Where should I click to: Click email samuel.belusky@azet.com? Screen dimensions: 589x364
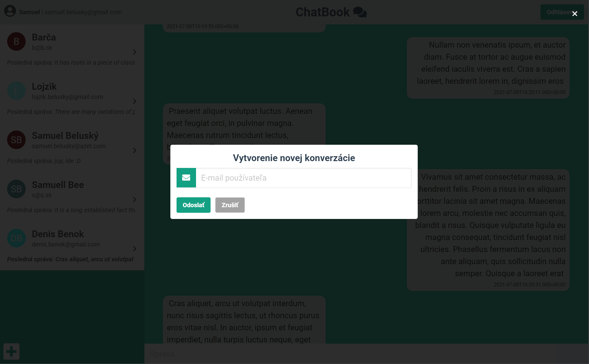pyautogui.click(x=69, y=146)
